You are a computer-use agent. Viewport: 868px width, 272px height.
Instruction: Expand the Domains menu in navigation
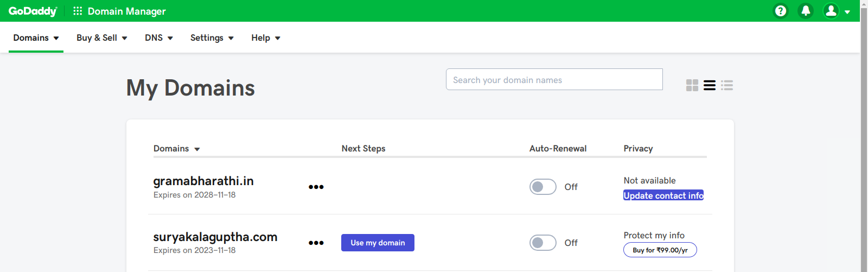point(36,38)
